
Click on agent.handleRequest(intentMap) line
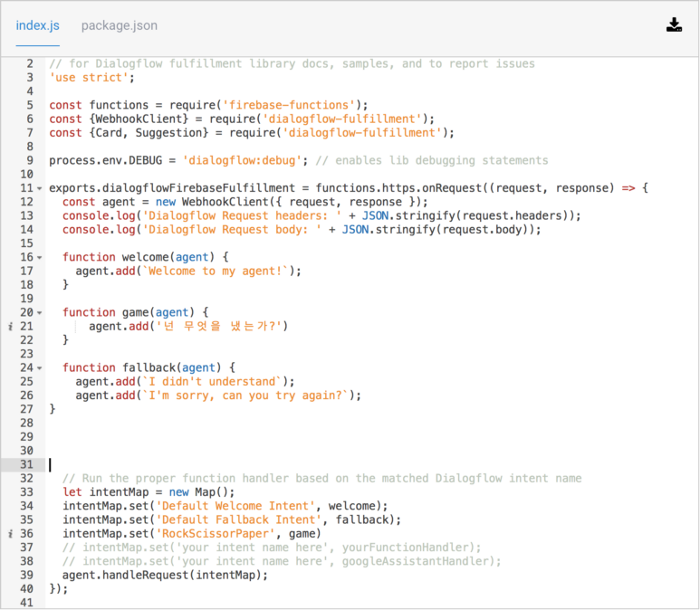point(165,575)
